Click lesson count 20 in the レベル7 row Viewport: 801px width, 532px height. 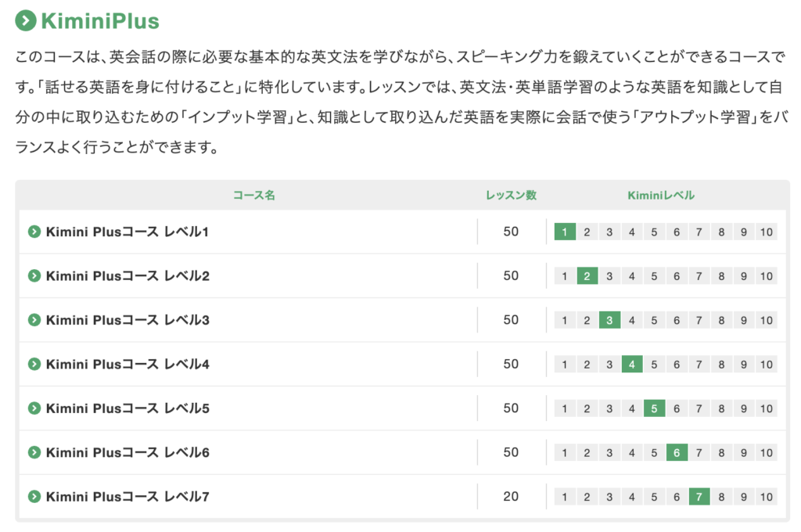point(511,497)
